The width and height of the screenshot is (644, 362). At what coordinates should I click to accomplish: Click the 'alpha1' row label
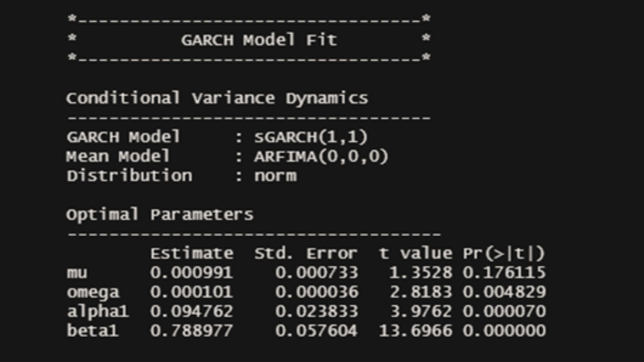pos(98,312)
